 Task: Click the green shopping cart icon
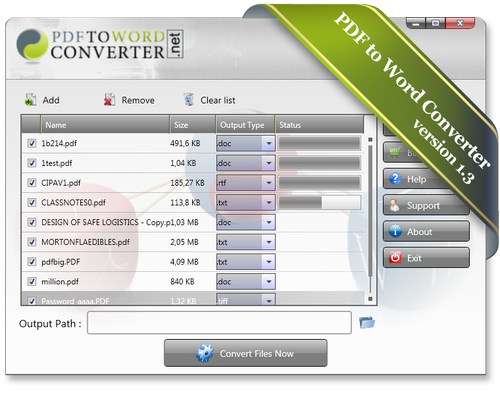pos(395,152)
